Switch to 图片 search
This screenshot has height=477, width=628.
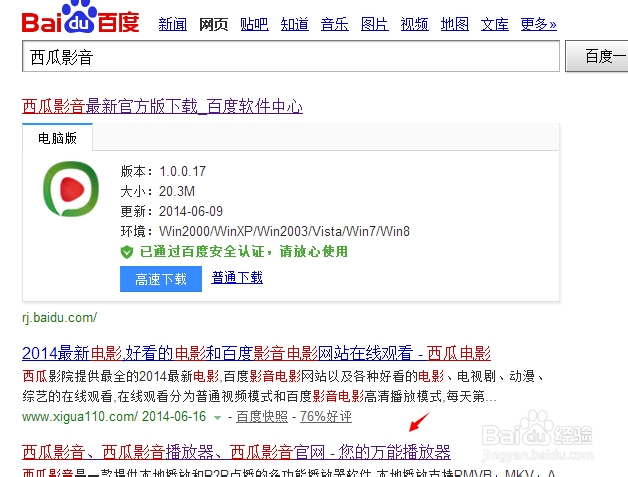[374, 24]
